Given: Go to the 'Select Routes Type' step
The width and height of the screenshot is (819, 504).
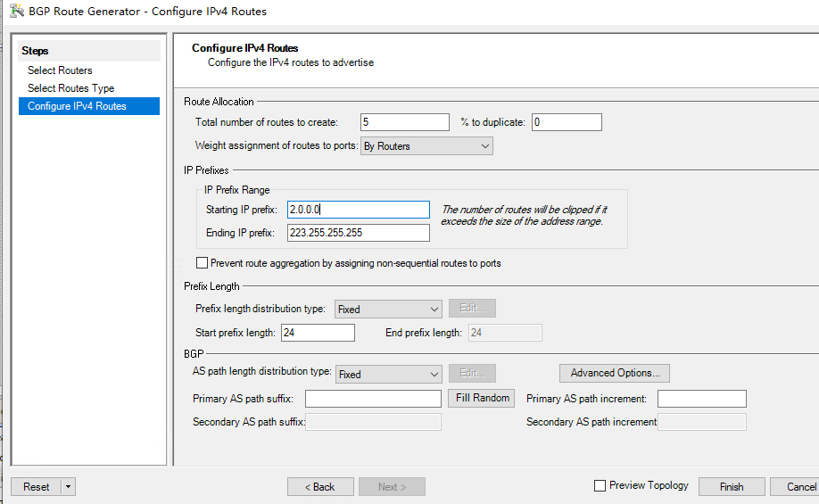Looking at the screenshot, I should pyautogui.click(x=70, y=87).
